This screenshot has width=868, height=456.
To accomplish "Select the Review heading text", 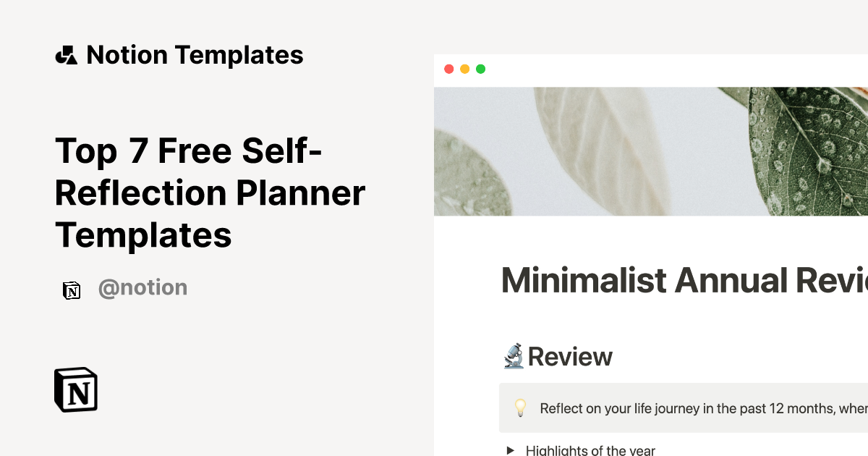I will pos(571,355).
